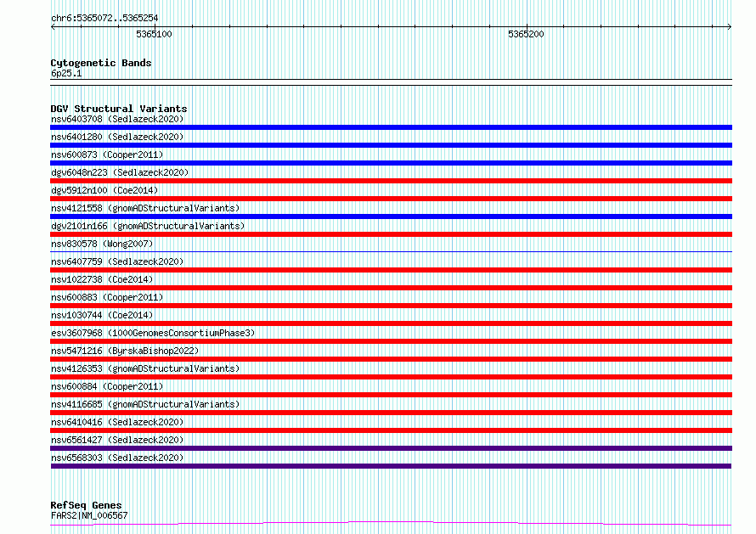Open variant dgv2101n166 (gnomADStructuralVariants) label
Image resolution: width=756 pixels, height=534 pixels.
148,226
